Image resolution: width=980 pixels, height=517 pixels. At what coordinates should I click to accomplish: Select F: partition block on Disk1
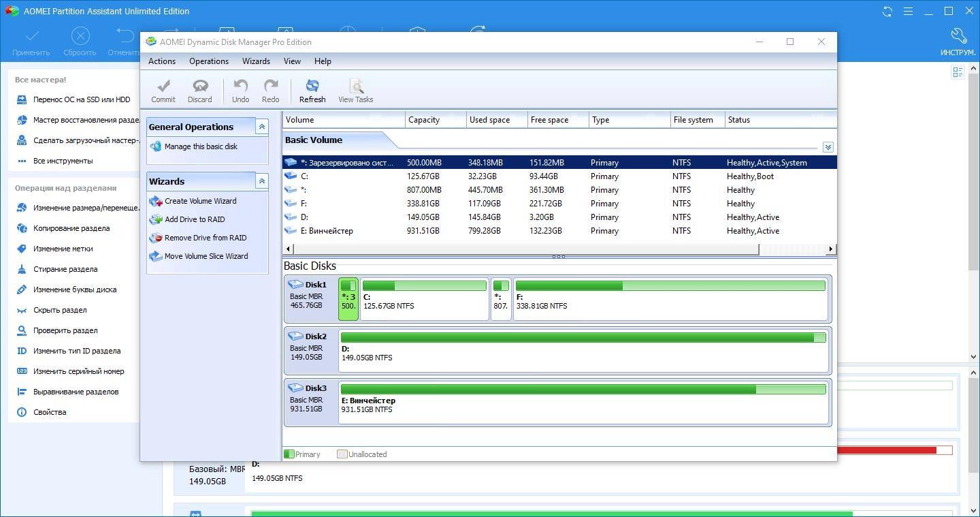[x=670, y=299]
